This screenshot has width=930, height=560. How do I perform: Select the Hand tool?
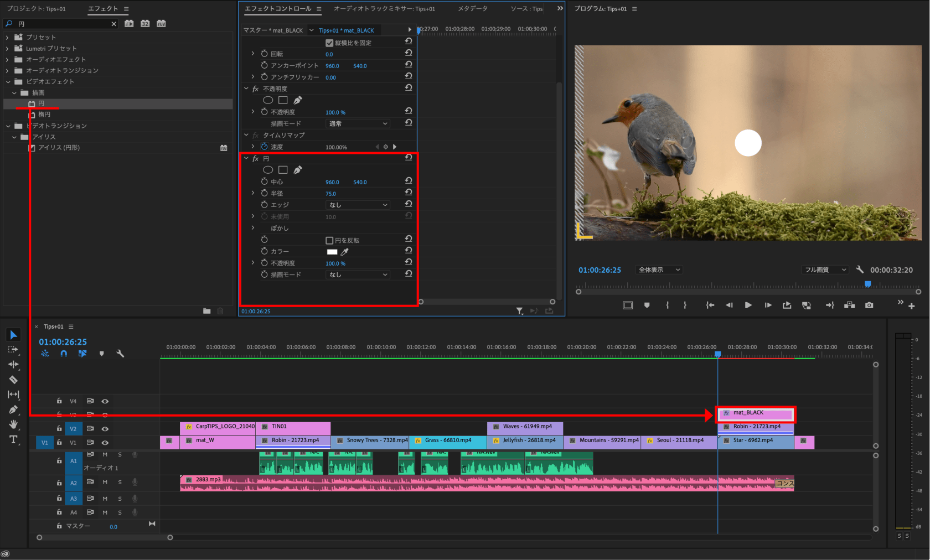click(13, 424)
